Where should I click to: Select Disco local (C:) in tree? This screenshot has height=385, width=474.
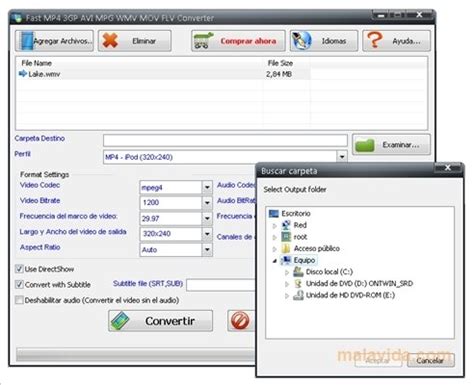click(329, 272)
